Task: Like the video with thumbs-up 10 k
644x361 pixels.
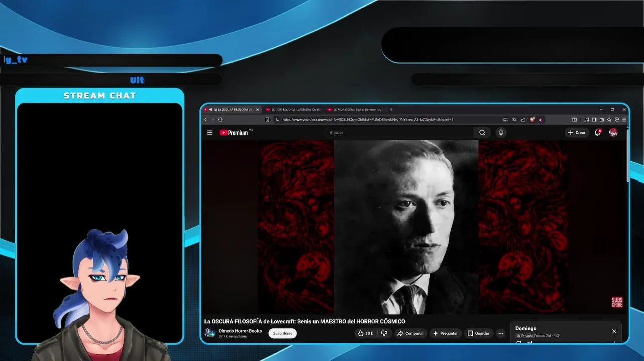Action: [365, 333]
